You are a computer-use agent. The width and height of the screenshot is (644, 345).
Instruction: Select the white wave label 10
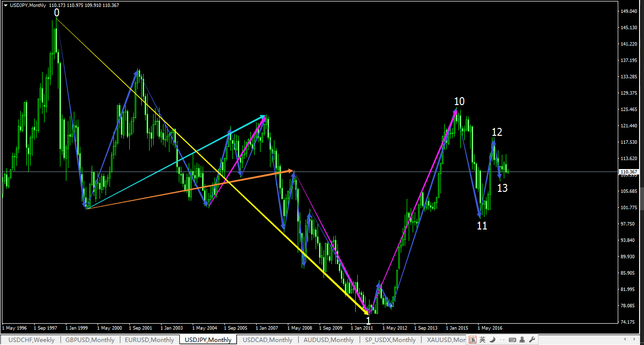coord(459,102)
